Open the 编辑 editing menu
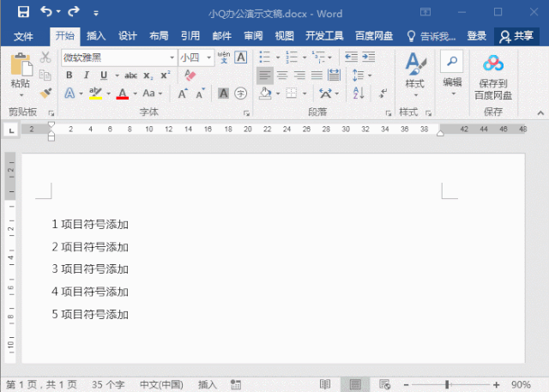This screenshot has height=392, width=549. (452, 73)
